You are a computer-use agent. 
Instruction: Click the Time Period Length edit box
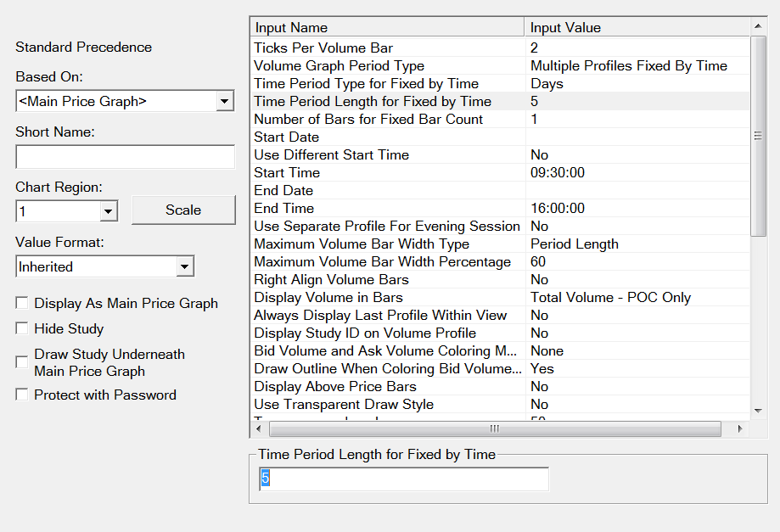404,479
